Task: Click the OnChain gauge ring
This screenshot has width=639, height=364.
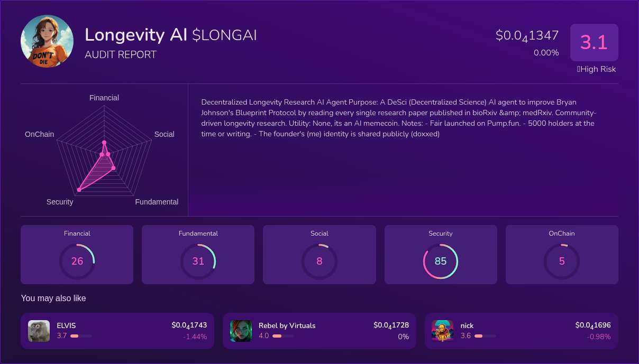Action: point(561,261)
